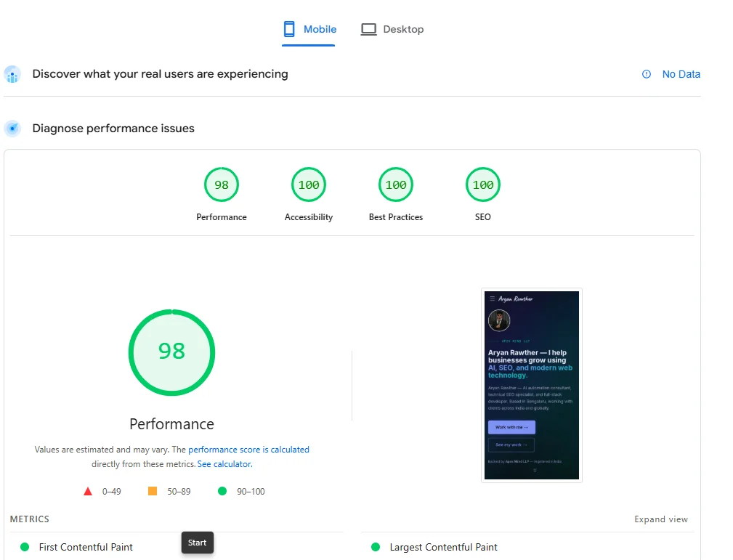Viewport: 733px width, 560px height.
Task: Click the orange 50–89 legend swatch
Action: (x=152, y=491)
